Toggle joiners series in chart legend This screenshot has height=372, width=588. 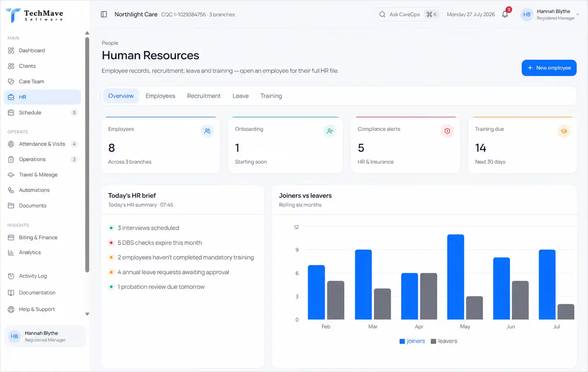pyautogui.click(x=412, y=341)
